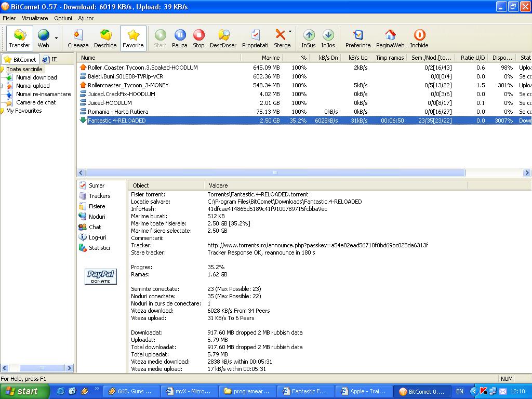The width and height of the screenshot is (532, 399).
Task: Visit PaginaWeb home icon
Action: tap(390, 38)
